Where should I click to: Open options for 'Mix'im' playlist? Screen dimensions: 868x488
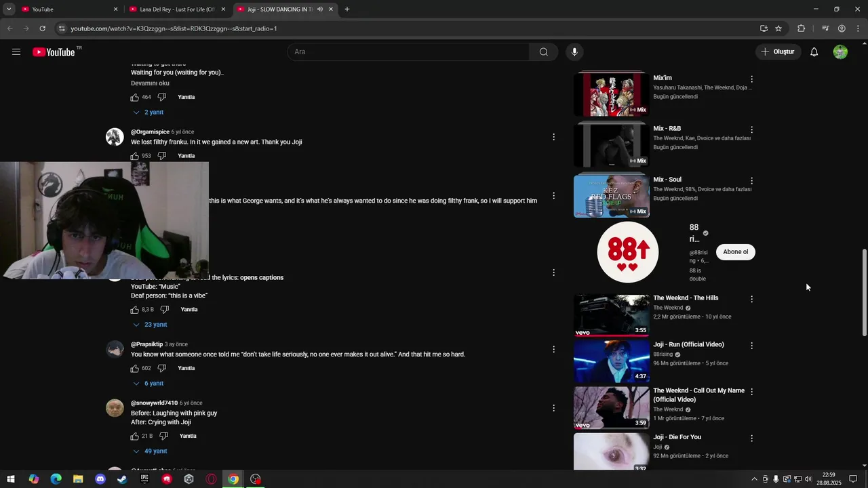coord(751,79)
